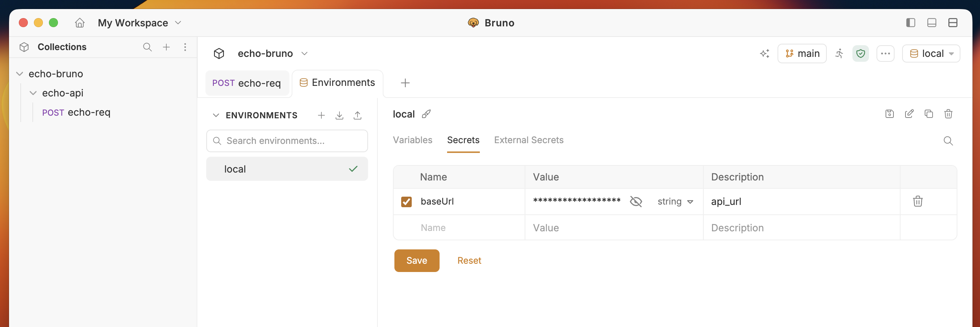This screenshot has width=980, height=327.
Task: Click the echo-bruno collection cube icon
Action: click(x=219, y=53)
